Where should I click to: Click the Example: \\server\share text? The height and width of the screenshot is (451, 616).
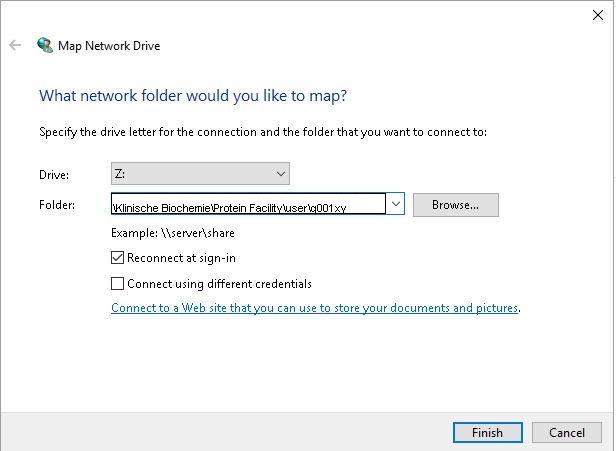point(173,233)
